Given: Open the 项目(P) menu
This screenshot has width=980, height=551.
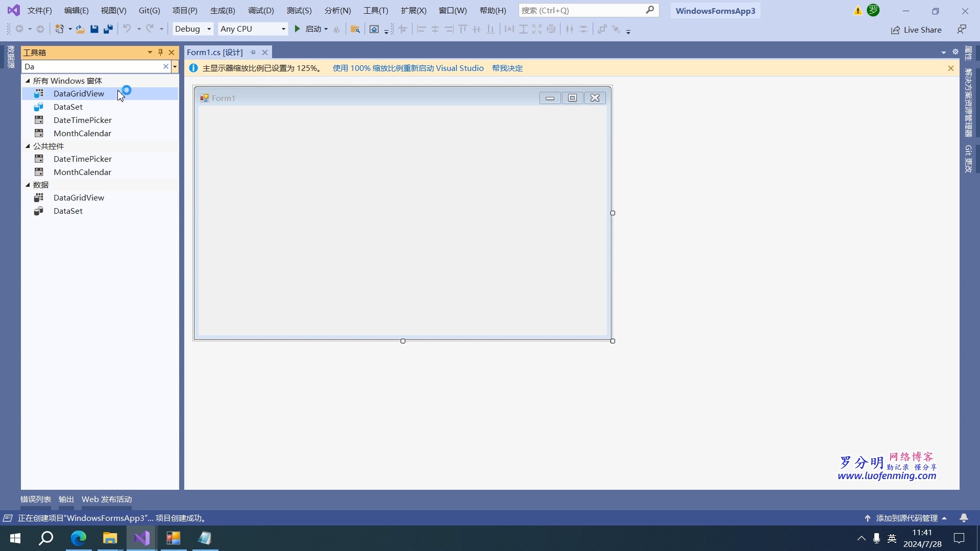Looking at the screenshot, I should [185, 10].
